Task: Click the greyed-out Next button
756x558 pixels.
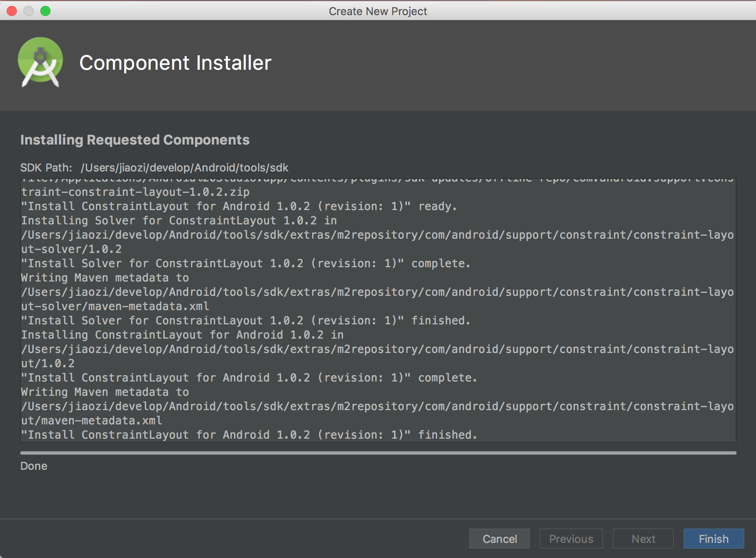Action: pos(643,539)
